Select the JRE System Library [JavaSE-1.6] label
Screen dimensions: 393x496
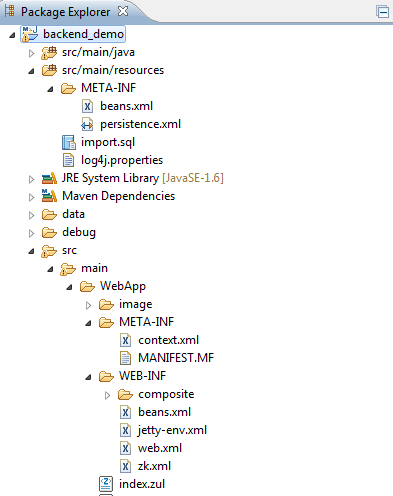(x=143, y=178)
